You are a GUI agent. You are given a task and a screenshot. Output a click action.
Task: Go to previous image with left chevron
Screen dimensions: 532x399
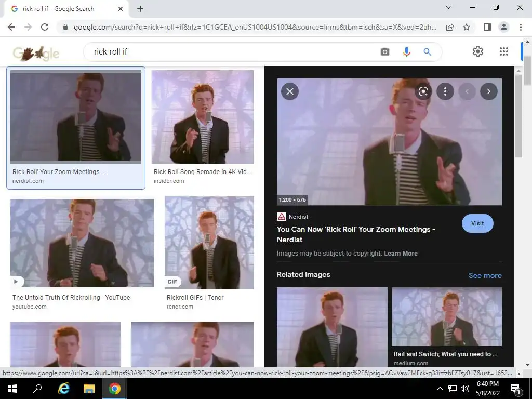(467, 91)
